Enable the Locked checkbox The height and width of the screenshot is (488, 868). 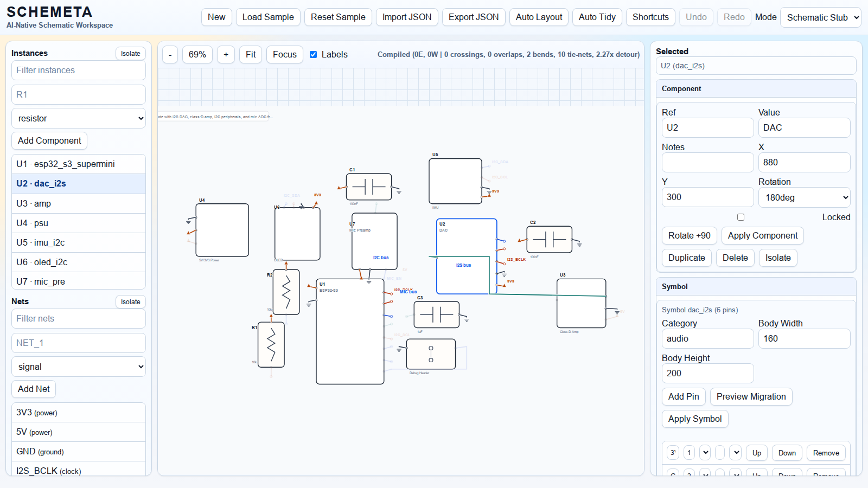click(741, 217)
